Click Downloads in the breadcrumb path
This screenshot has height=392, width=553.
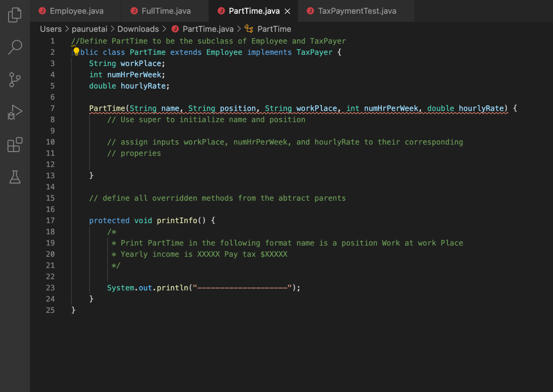[x=138, y=29]
